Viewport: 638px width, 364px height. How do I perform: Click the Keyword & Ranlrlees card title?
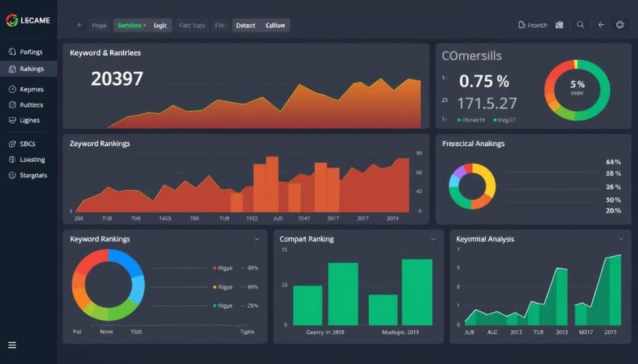[105, 53]
